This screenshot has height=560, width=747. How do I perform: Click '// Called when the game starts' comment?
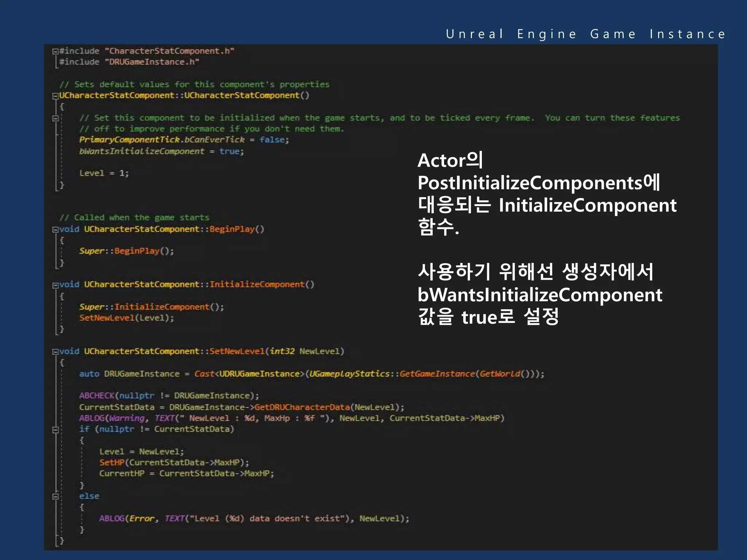[134, 218]
